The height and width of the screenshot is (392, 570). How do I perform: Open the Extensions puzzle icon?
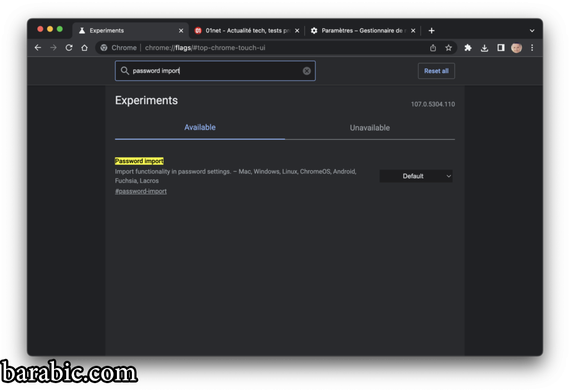[468, 48]
